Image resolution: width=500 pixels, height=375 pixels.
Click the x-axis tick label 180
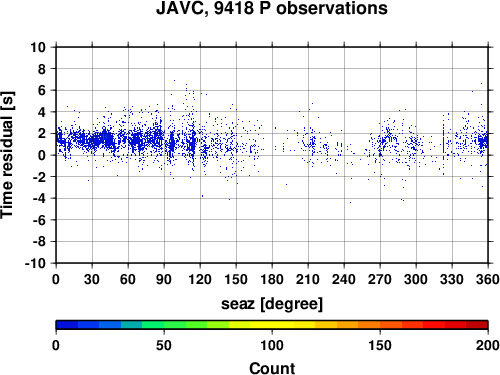point(272,279)
